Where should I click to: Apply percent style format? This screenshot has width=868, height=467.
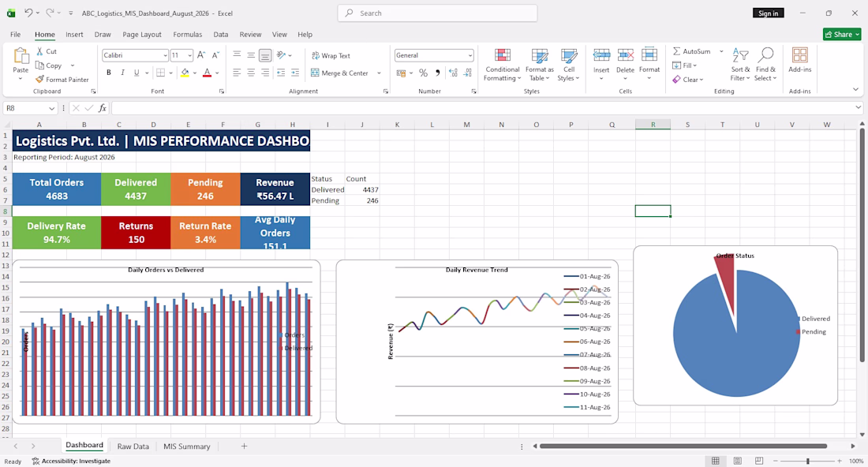pos(423,73)
